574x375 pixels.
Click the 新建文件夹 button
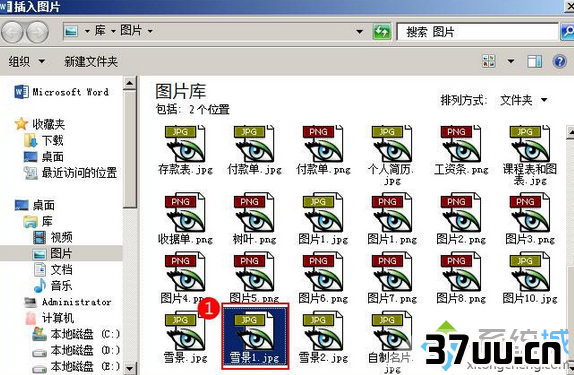tap(91, 62)
